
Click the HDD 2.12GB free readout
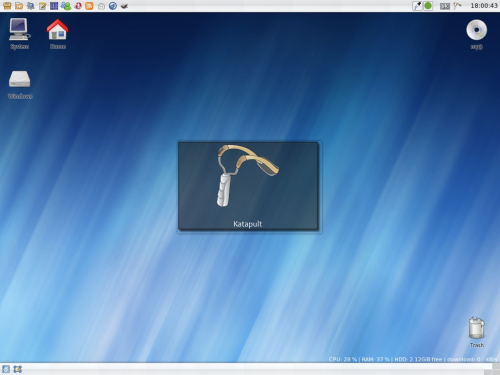[418, 359]
